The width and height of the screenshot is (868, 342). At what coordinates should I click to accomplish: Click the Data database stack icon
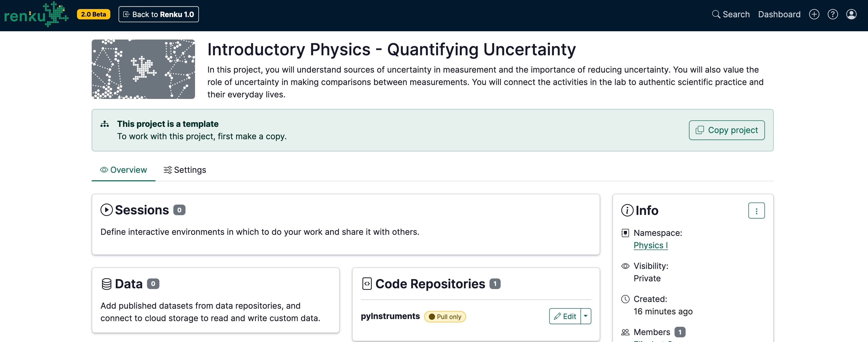tap(106, 284)
